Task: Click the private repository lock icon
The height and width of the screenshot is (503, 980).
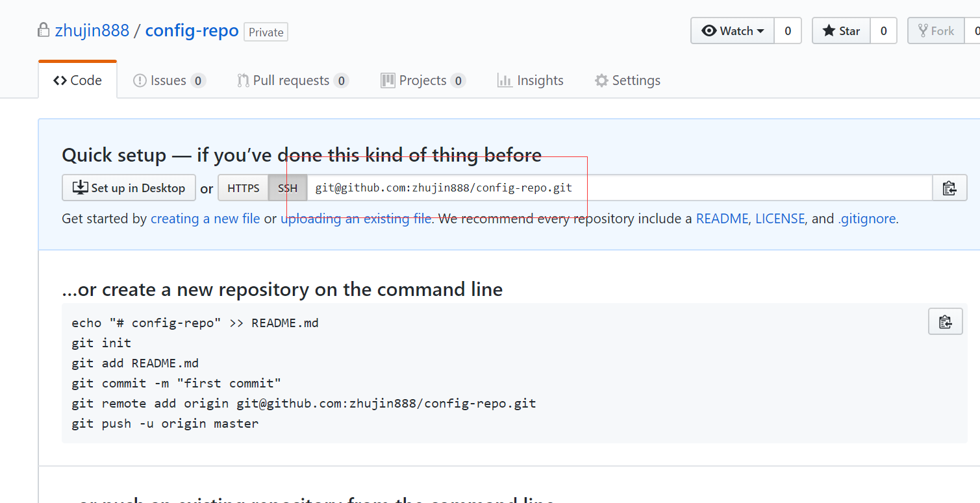Action: [x=44, y=30]
